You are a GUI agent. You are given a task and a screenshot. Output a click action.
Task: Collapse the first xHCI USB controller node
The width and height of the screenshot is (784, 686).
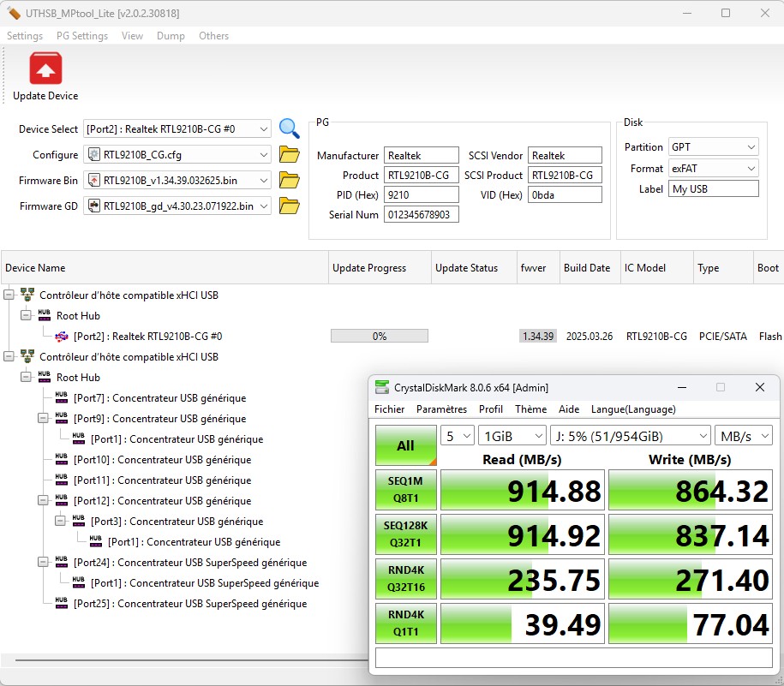click(9, 295)
